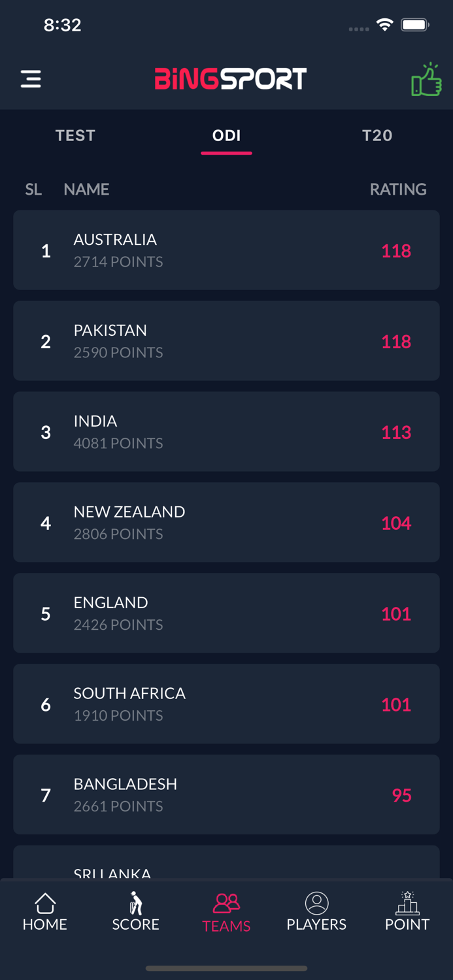Tap the green thumbs-up icon
The width and height of the screenshot is (453, 980).
(x=426, y=80)
